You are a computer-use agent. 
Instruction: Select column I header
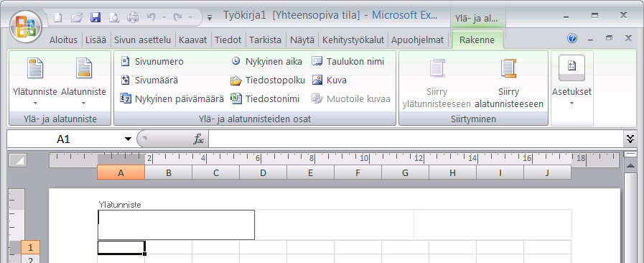500,172
